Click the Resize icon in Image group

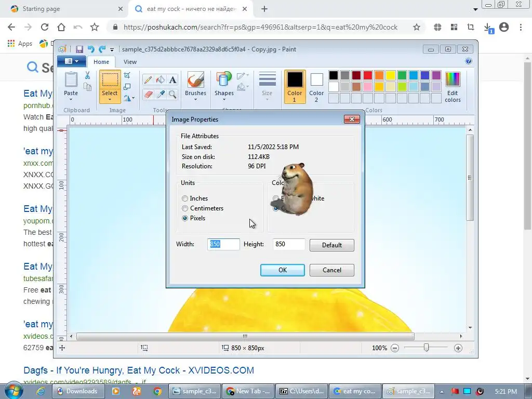[x=127, y=87]
